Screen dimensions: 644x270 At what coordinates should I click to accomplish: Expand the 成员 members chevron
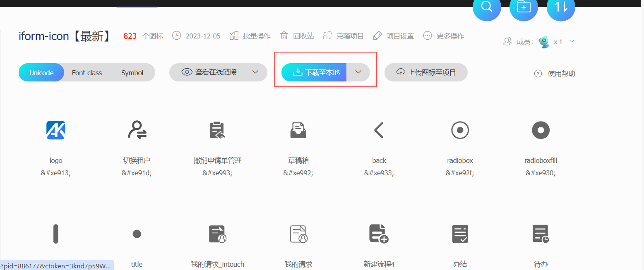(572, 41)
